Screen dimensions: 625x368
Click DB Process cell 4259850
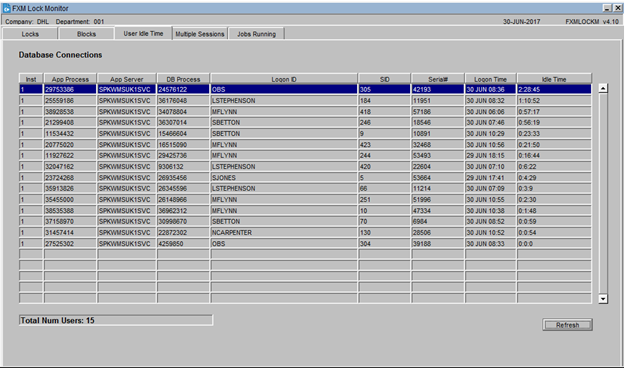(x=183, y=244)
